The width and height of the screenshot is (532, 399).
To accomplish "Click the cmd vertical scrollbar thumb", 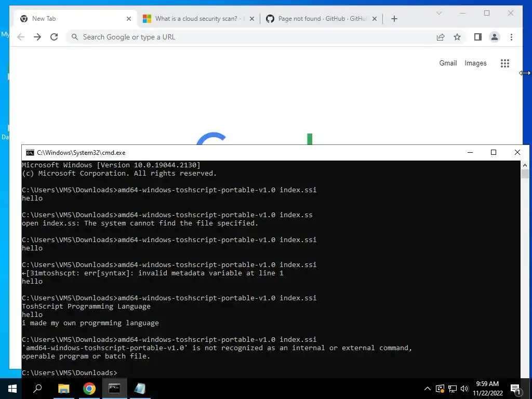I will pyautogui.click(x=525, y=174).
